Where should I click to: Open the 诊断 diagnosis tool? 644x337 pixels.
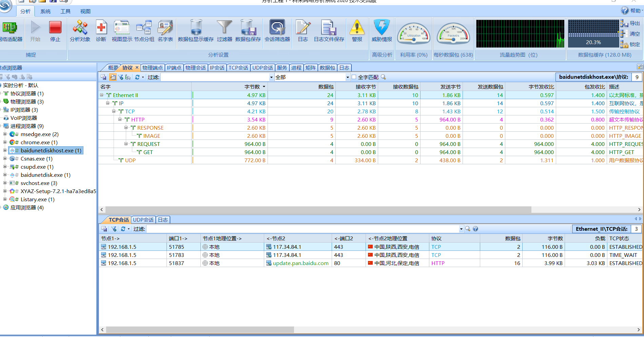coord(101,31)
